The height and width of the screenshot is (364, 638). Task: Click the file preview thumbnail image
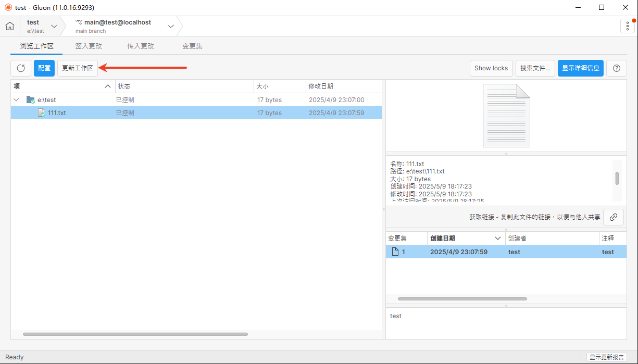(x=506, y=116)
